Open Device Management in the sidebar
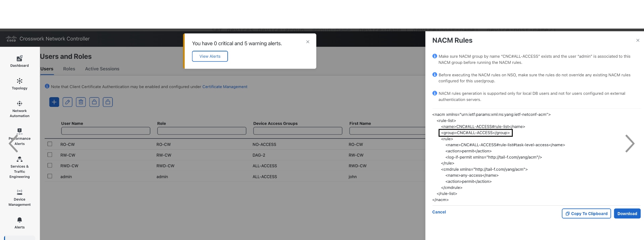This screenshot has width=644, height=240. pyautogui.click(x=19, y=198)
